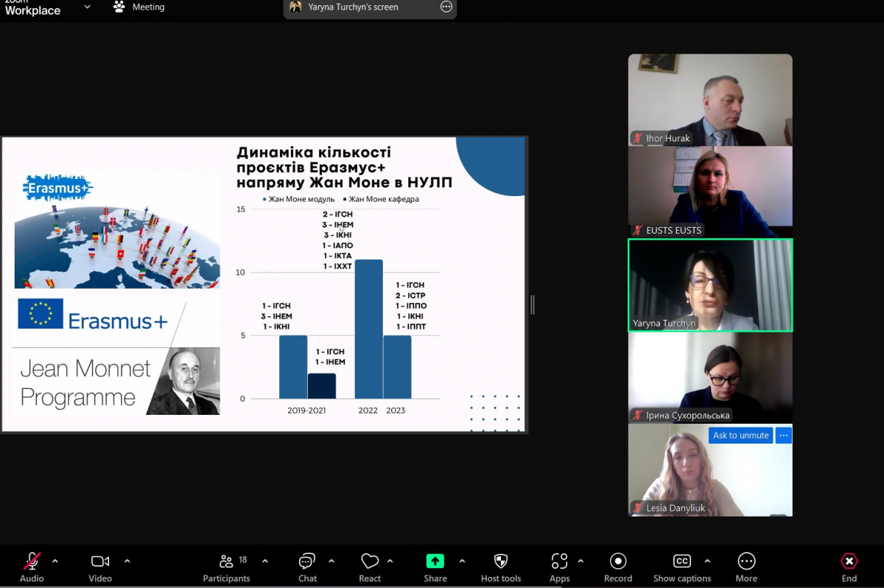
Task: Open the Zoom Workplace dropdown menu
Action: tap(87, 7)
